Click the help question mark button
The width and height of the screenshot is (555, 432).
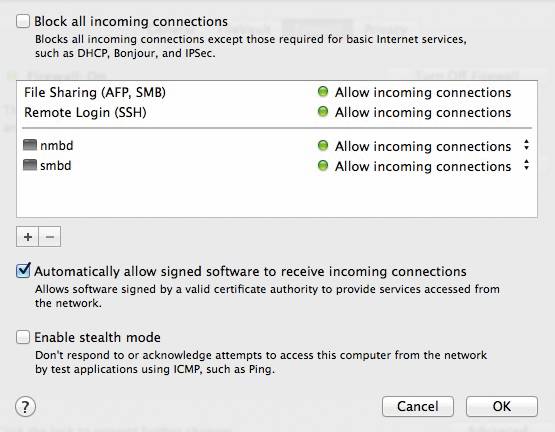point(25,407)
